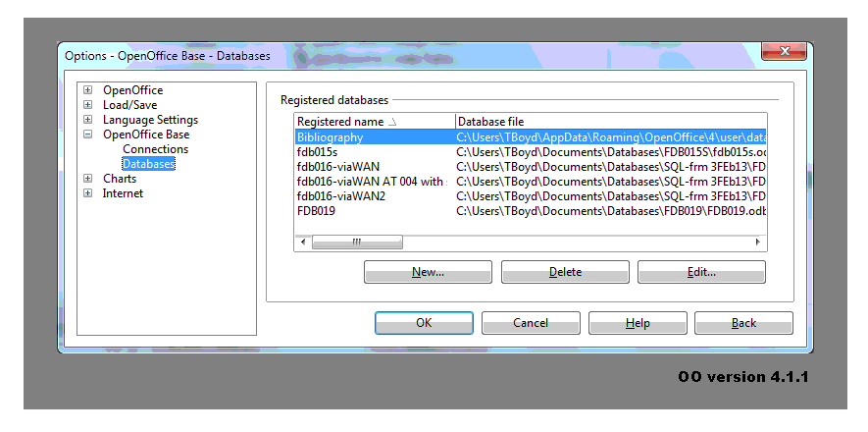Select Load/Save in the options tree
This screenshot has width=868, height=432.
[130, 105]
